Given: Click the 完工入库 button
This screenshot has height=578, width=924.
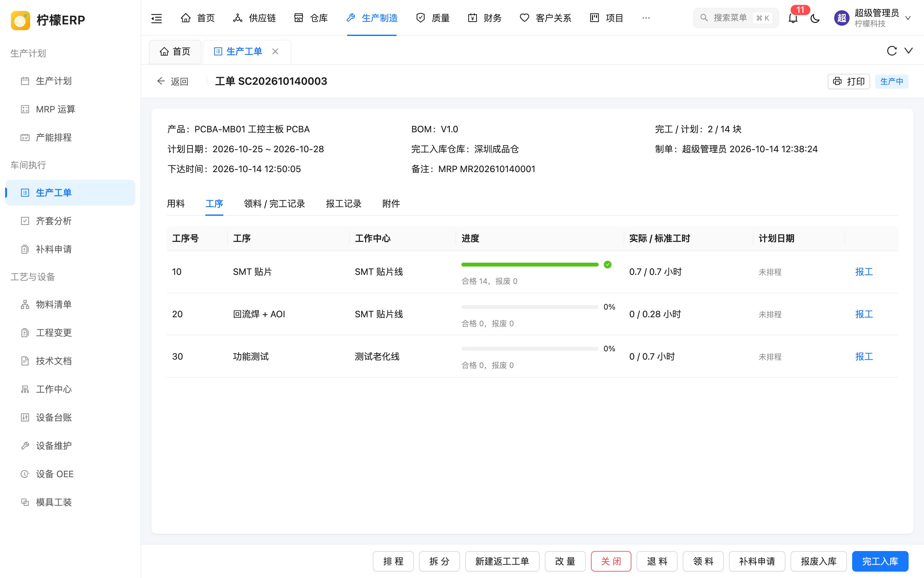Looking at the screenshot, I should click(880, 561).
